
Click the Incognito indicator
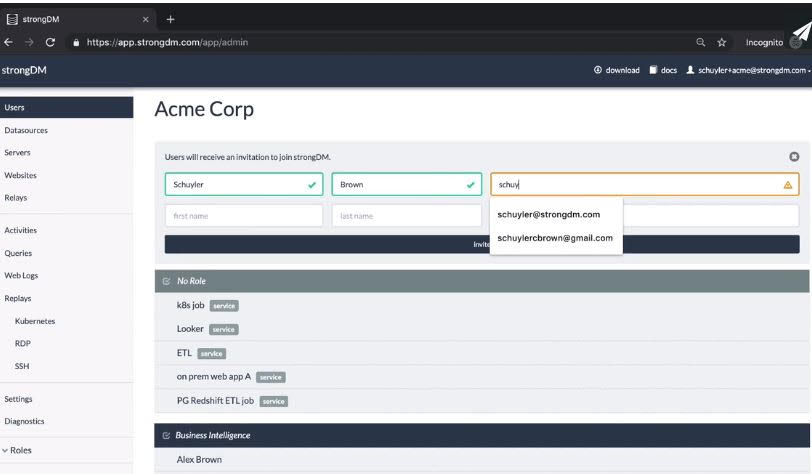[x=764, y=42]
